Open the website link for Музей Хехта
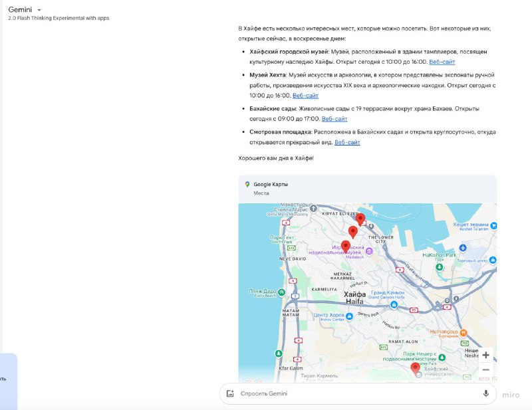 [x=305, y=96]
